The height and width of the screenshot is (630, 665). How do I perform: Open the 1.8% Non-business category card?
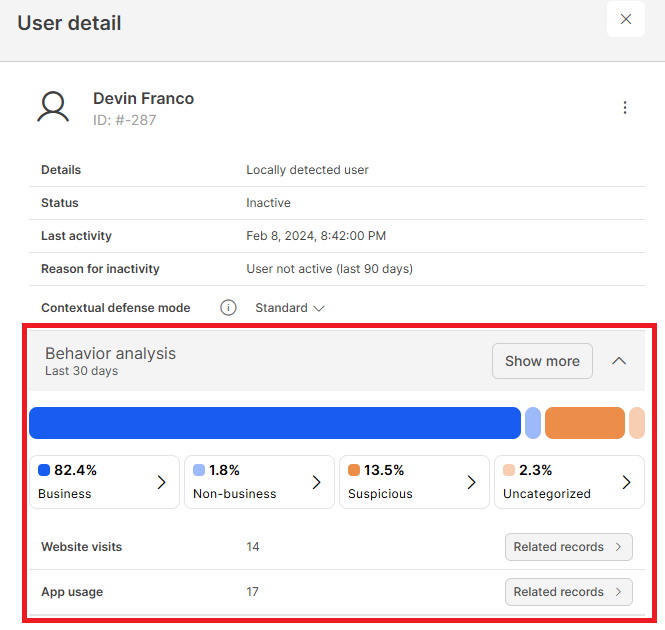259,482
